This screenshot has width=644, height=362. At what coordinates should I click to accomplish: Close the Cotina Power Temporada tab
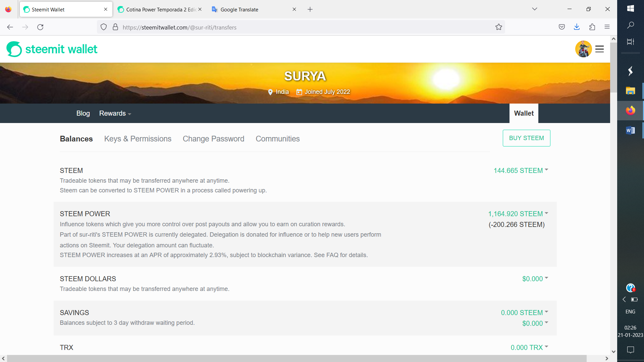click(200, 9)
